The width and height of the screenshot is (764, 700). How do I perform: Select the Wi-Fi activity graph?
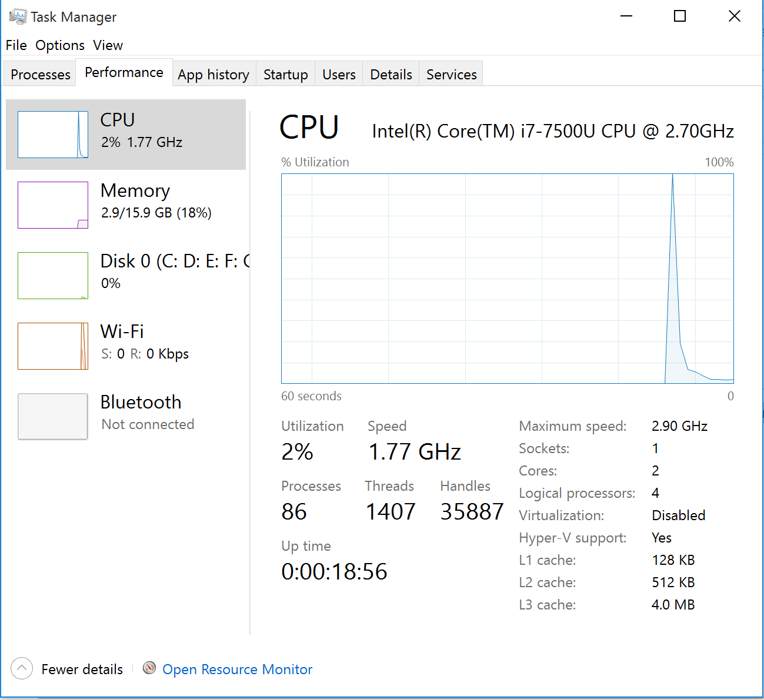(52, 346)
